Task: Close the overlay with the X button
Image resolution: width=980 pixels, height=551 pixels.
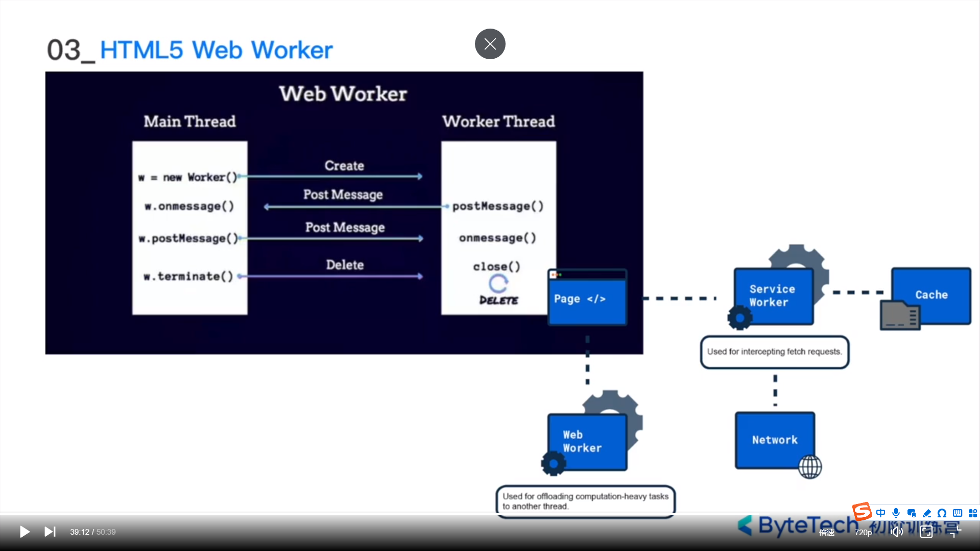Action: point(490,44)
